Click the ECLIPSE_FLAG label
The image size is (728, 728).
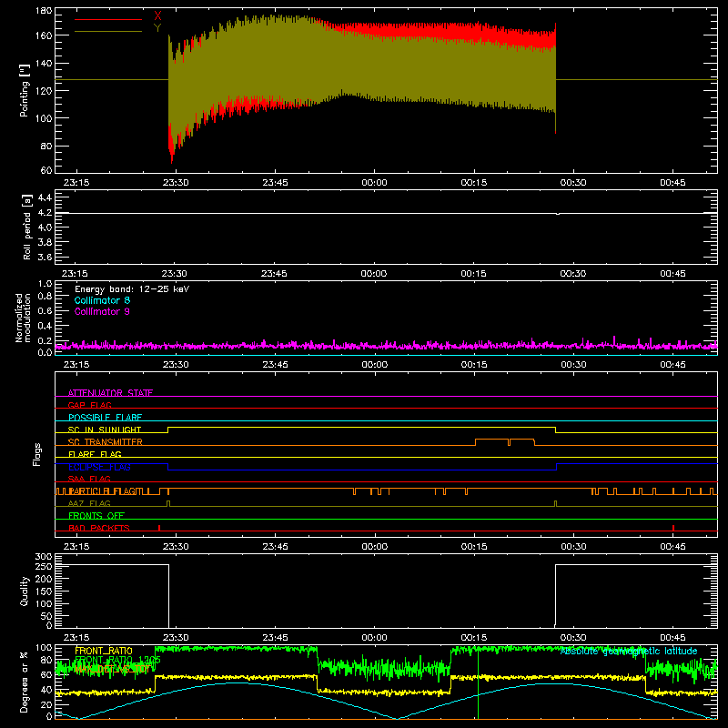(100, 467)
